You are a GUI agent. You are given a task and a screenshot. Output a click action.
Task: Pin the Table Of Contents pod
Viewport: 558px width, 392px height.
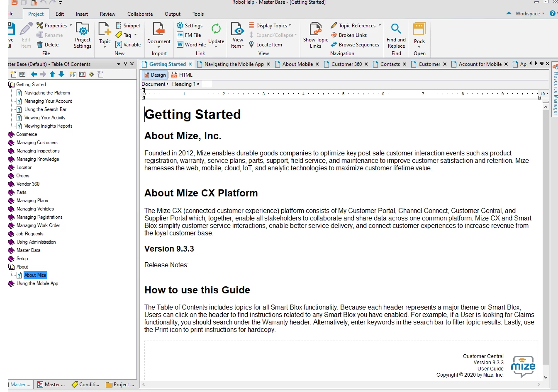[126, 64]
